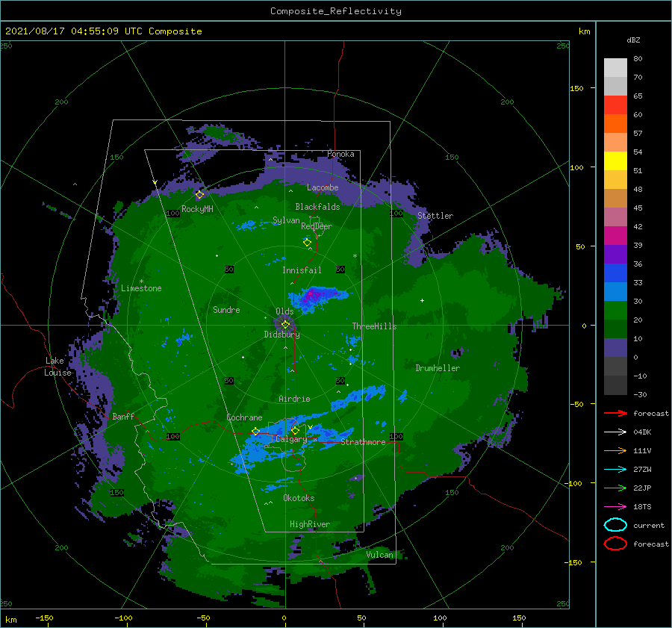672x628 pixels.
Task: Click the Calgary city label
Action: 291,439
